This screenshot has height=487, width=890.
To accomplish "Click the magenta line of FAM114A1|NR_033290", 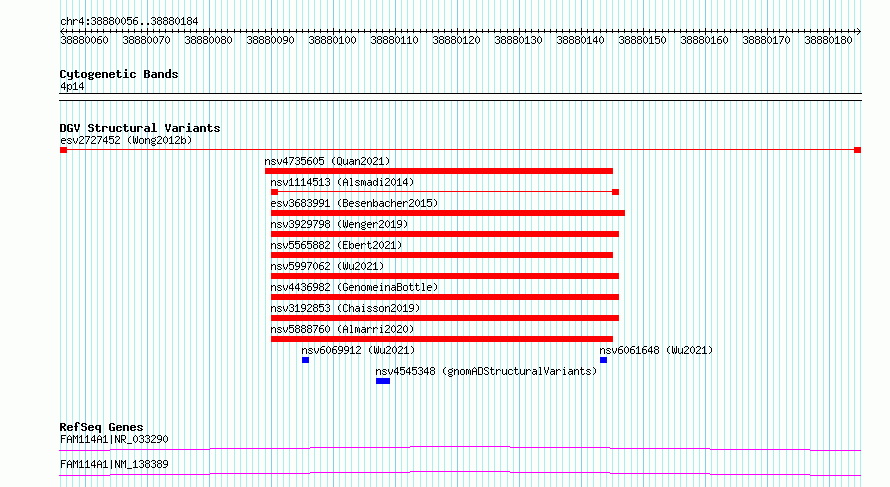I will click(x=460, y=448).
